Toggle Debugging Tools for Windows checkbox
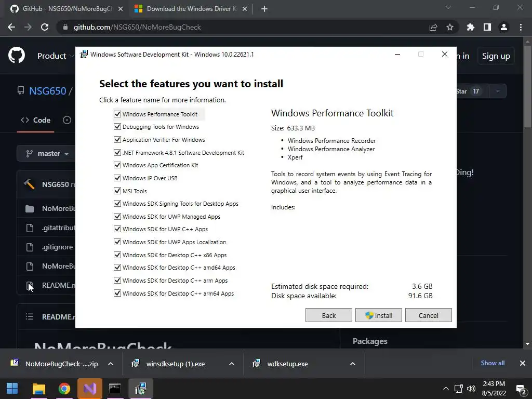 coord(117,127)
